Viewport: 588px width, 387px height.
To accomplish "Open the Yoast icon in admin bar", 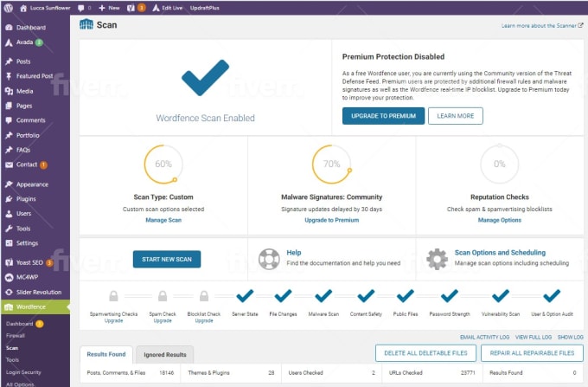I will (x=131, y=8).
